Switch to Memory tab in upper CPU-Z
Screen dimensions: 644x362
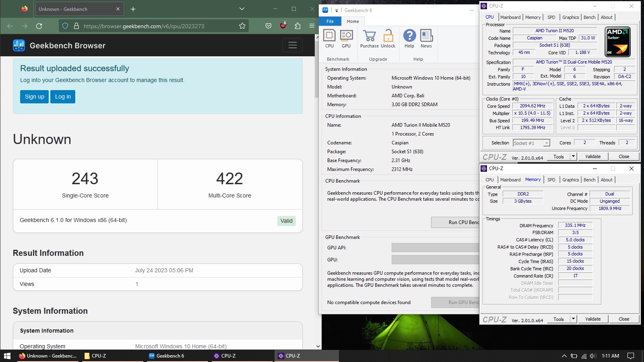pos(533,17)
